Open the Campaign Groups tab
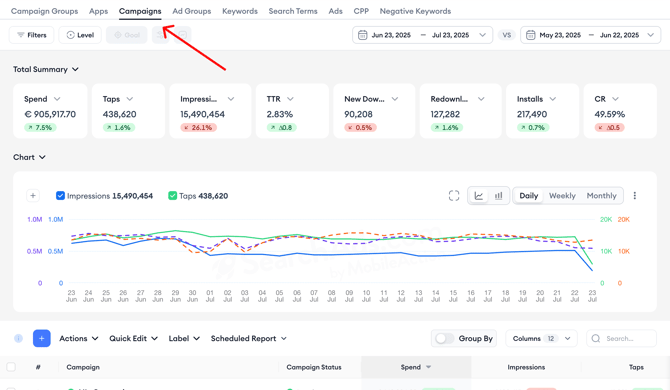This screenshot has width=670, height=390. (44, 11)
